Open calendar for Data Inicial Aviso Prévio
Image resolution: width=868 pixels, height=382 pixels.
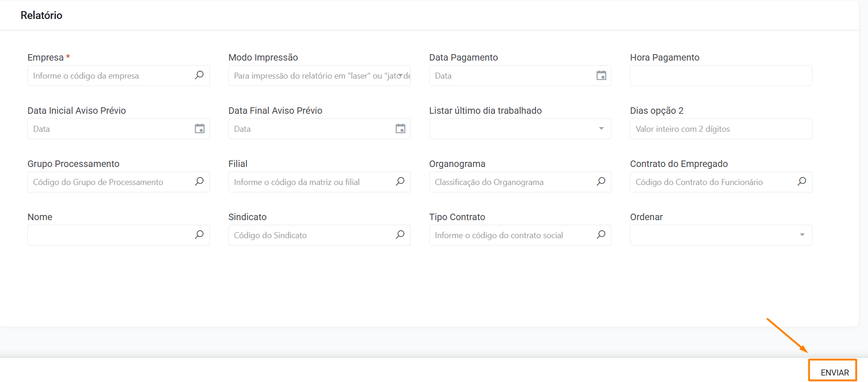point(199,129)
